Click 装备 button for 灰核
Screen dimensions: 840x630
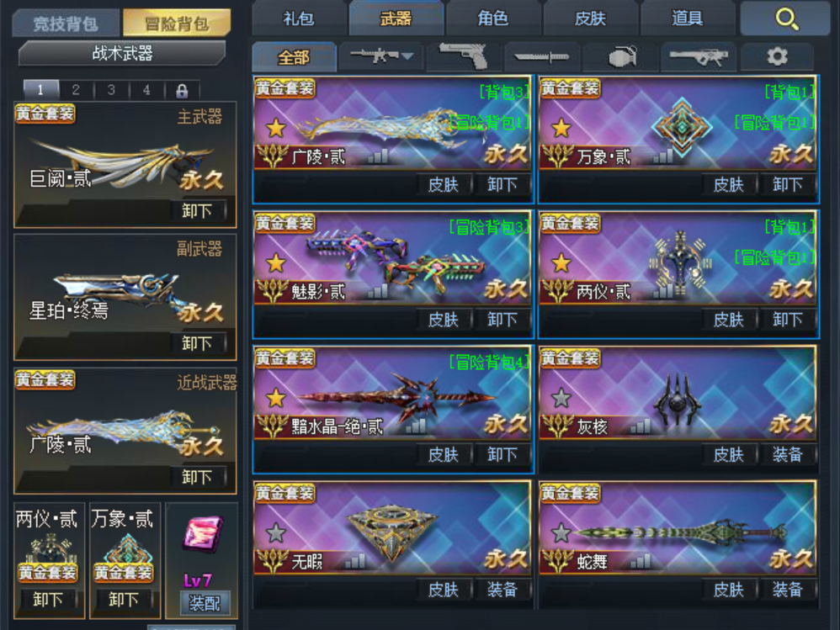coord(787,454)
